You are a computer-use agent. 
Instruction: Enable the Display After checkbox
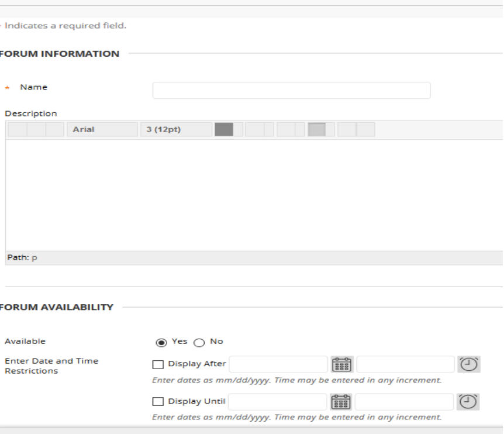[x=157, y=364]
